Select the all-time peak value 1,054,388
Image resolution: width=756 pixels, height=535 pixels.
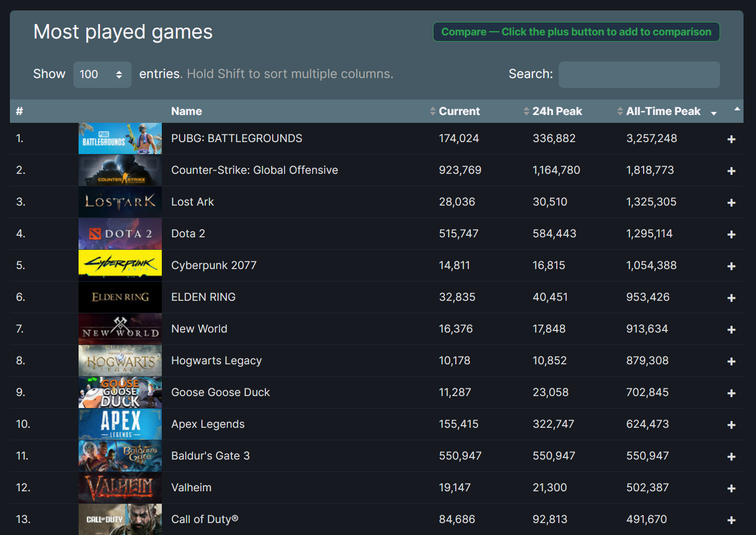[x=651, y=265]
